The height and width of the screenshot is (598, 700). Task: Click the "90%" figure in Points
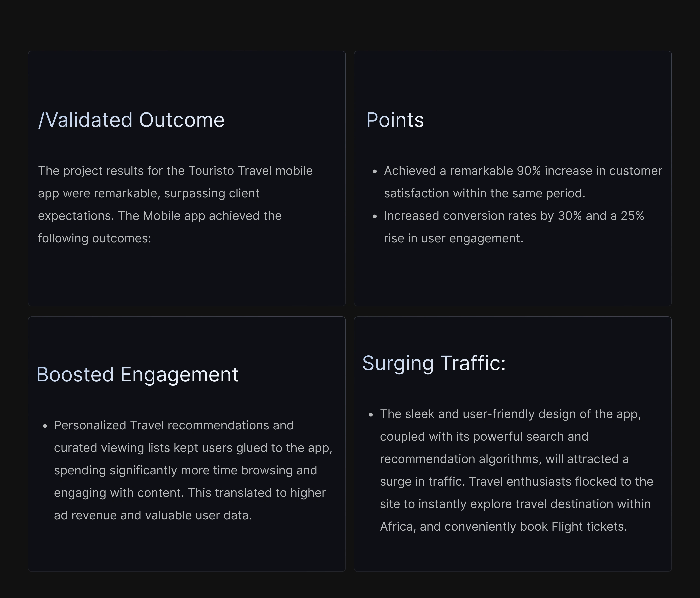[529, 171]
